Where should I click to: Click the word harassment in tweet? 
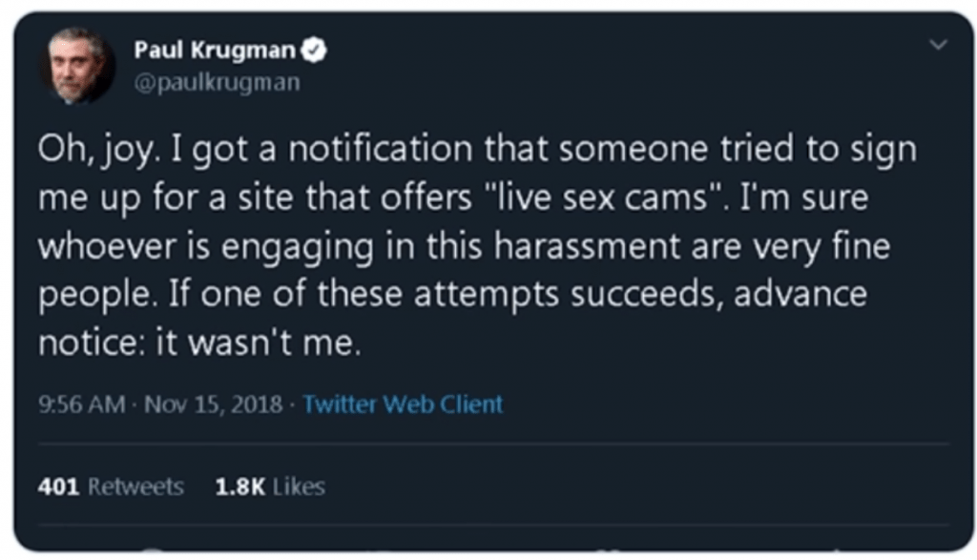587,245
